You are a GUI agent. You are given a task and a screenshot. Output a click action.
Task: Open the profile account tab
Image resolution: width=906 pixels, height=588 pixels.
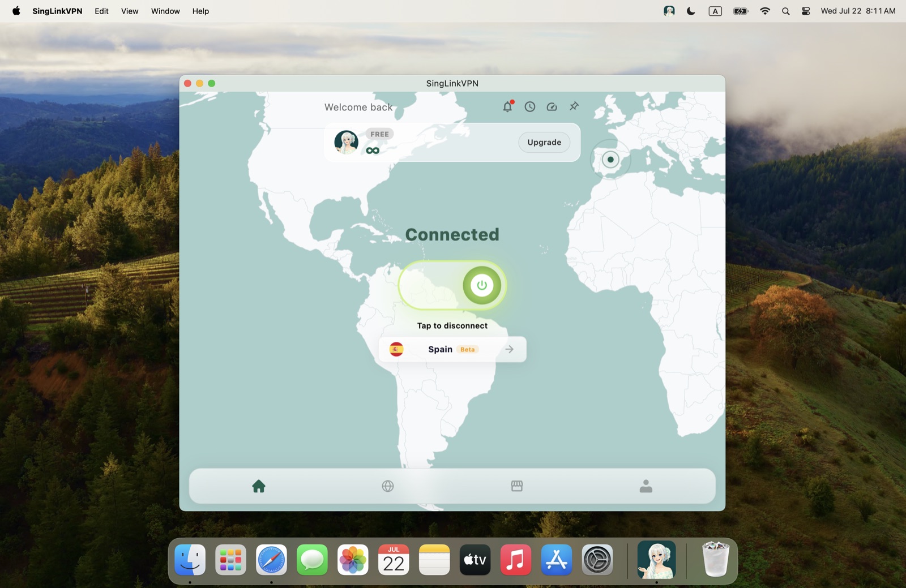coord(646,486)
